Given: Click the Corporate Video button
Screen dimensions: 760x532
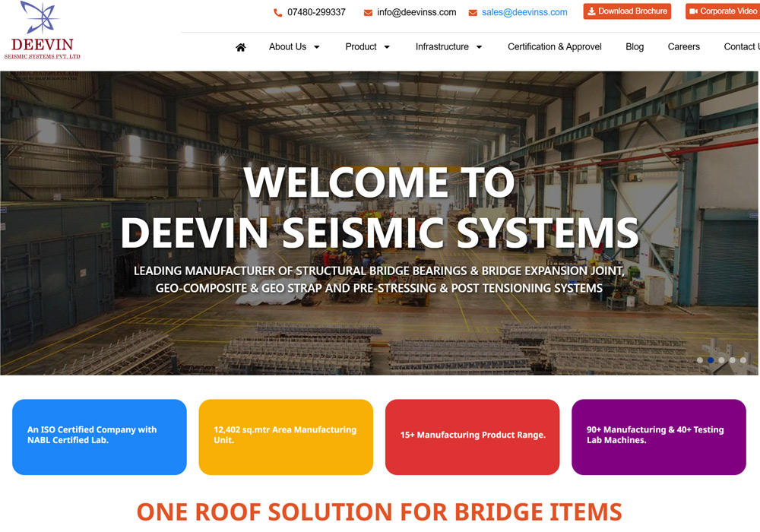Looking at the screenshot, I should pyautogui.click(x=723, y=11).
